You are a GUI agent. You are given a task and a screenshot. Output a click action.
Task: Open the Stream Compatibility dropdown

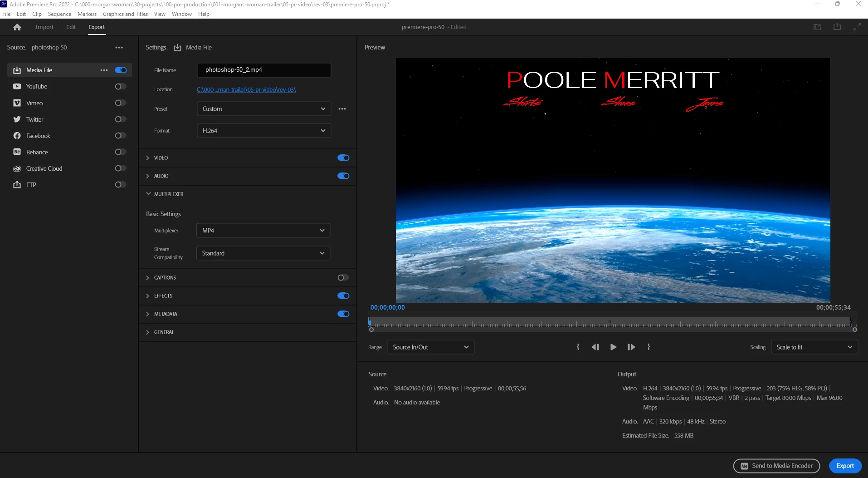[x=263, y=253]
